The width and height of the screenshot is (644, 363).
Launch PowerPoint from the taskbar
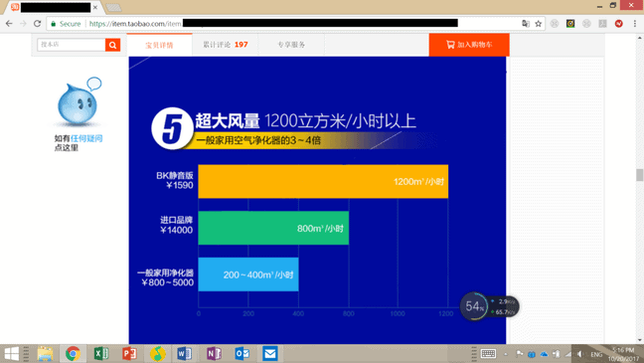click(129, 353)
